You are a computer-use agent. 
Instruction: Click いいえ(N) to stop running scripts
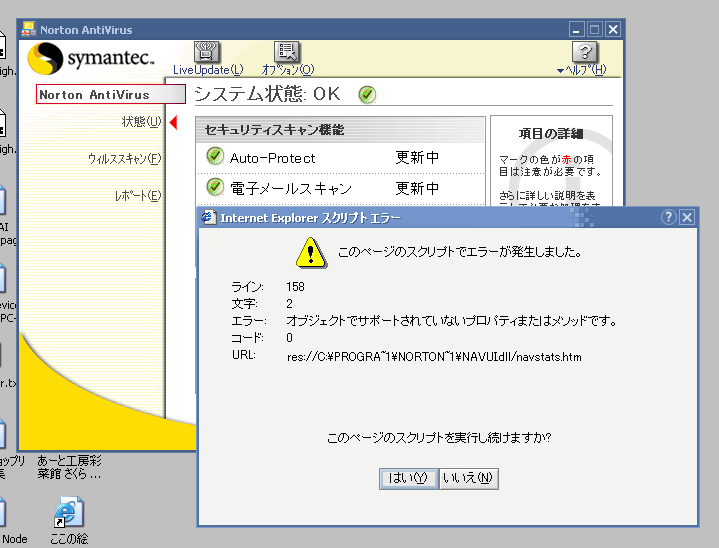(468, 478)
